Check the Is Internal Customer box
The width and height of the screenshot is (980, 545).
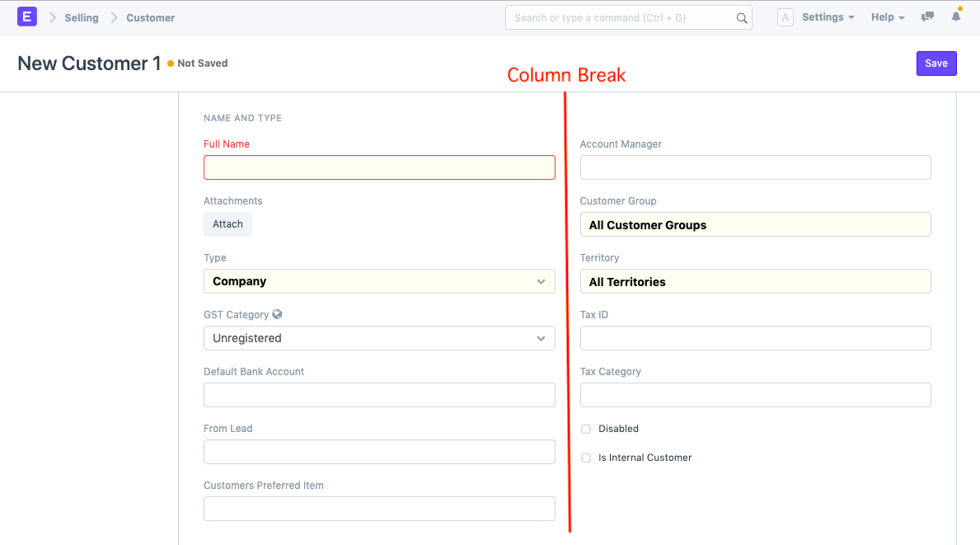click(x=586, y=458)
